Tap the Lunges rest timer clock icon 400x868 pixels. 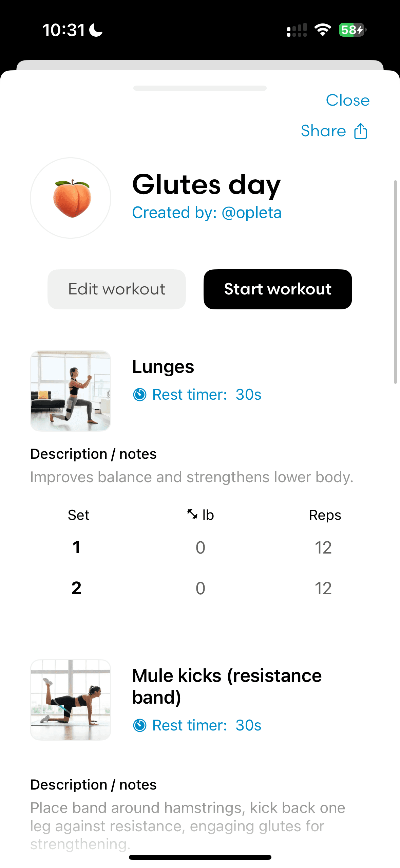139,395
